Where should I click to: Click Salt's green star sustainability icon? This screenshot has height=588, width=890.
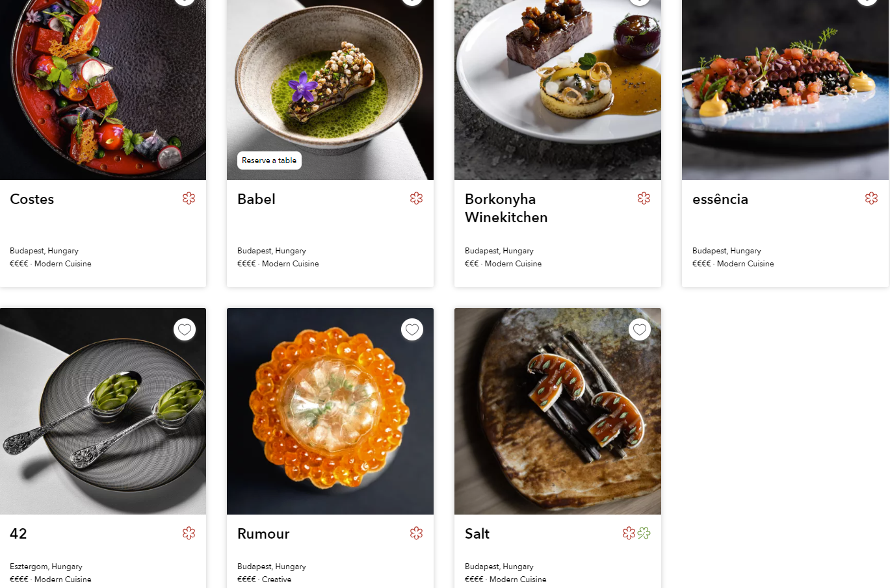pos(644,533)
